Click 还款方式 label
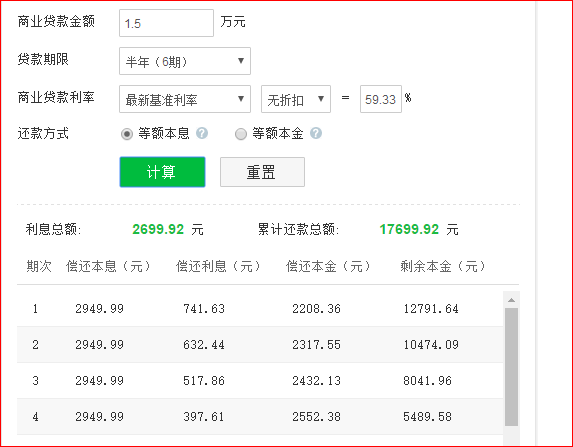Screen dimensions: 573x447 click(43, 133)
